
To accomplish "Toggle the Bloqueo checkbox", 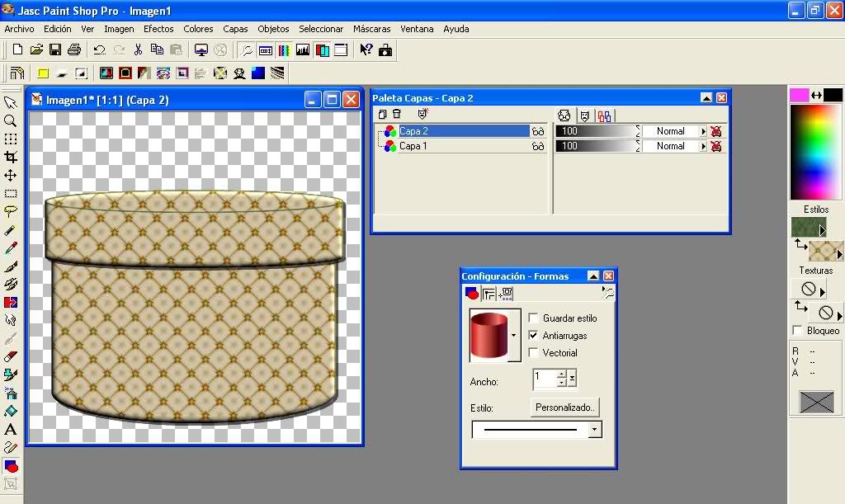I will point(798,330).
